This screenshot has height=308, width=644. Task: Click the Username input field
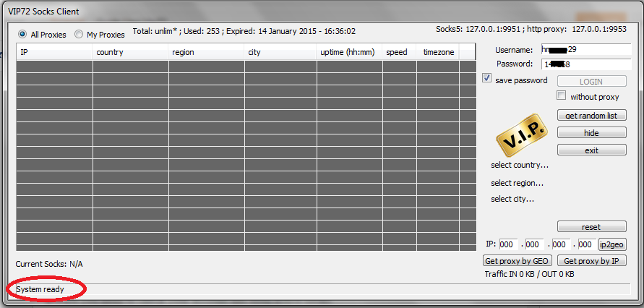(x=585, y=50)
